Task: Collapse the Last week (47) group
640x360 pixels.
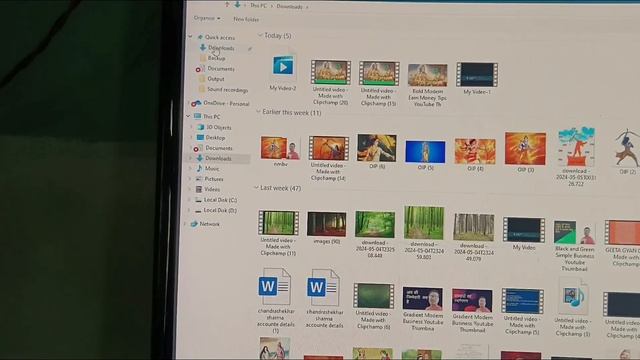Action: click(x=256, y=187)
